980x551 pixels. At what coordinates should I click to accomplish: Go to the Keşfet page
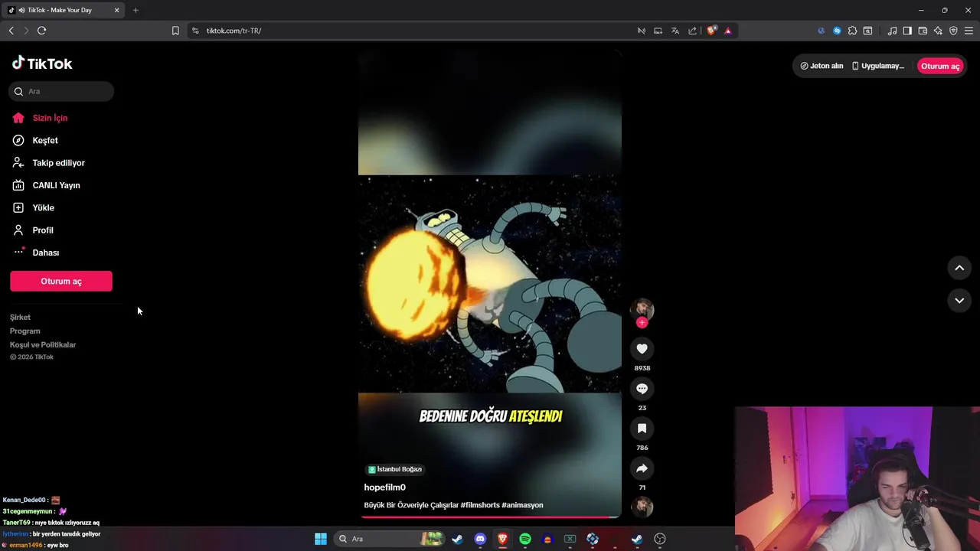(x=35, y=140)
